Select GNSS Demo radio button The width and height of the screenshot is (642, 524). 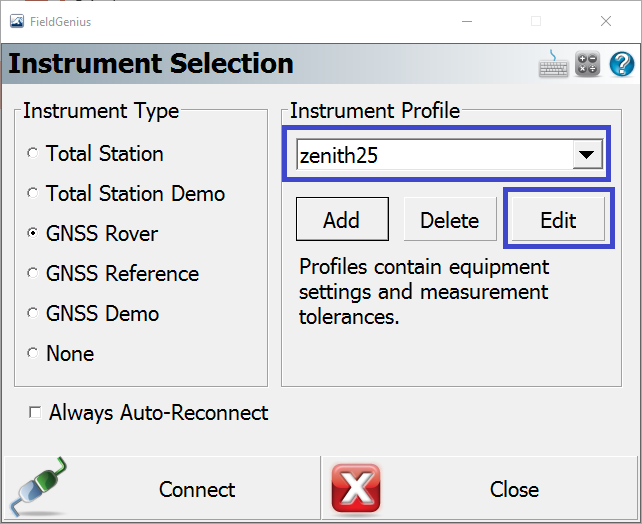coord(34,314)
